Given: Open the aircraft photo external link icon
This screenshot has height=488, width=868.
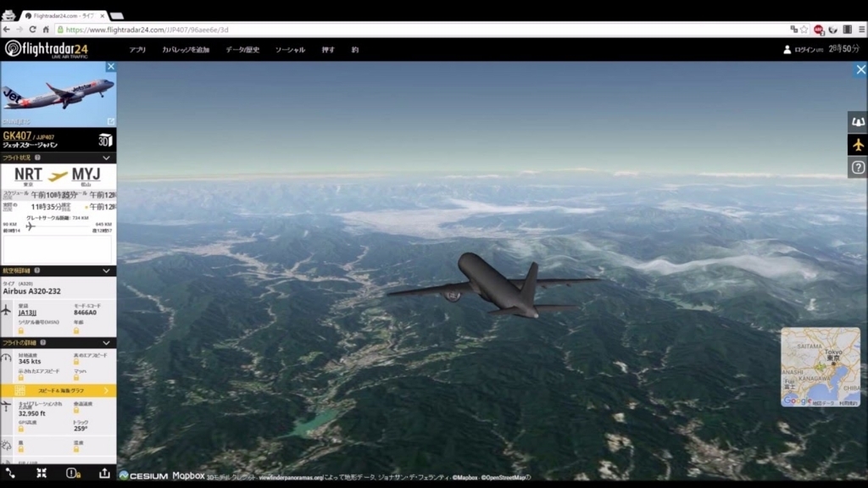Looking at the screenshot, I should pos(111,121).
